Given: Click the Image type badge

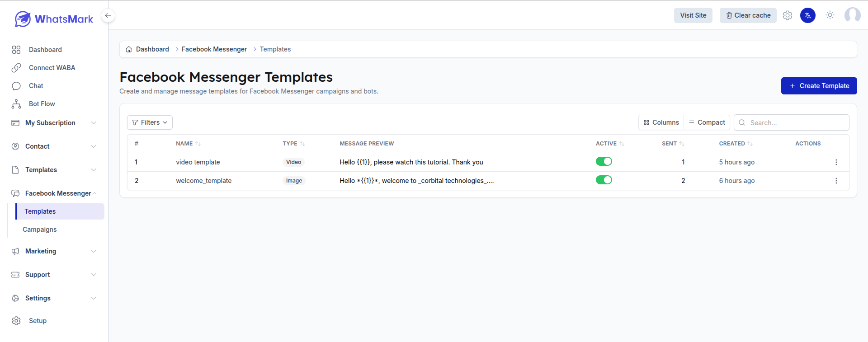Looking at the screenshot, I should pyautogui.click(x=294, y=181).
